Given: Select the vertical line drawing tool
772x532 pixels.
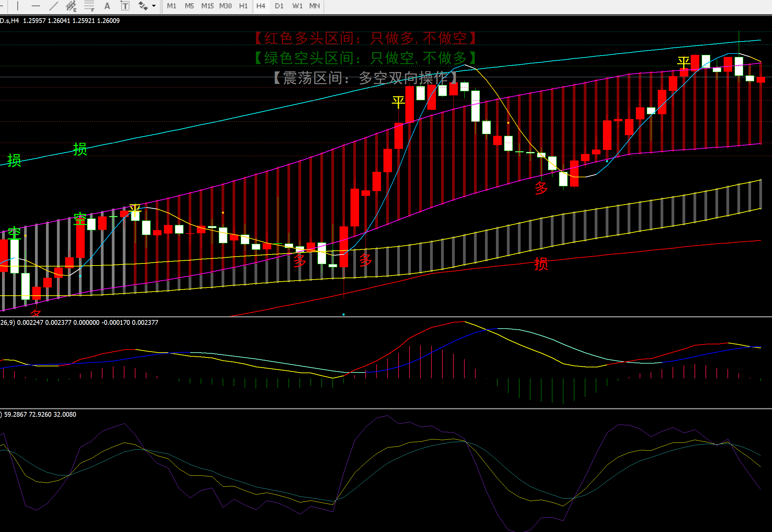Looking at the screenshot, I should (x=17, y=6).
